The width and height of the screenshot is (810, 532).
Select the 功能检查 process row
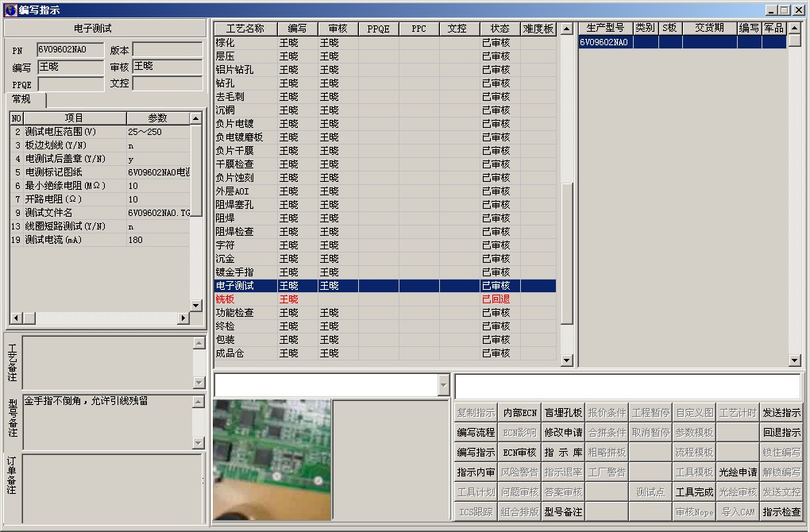[x=385, y=313]
